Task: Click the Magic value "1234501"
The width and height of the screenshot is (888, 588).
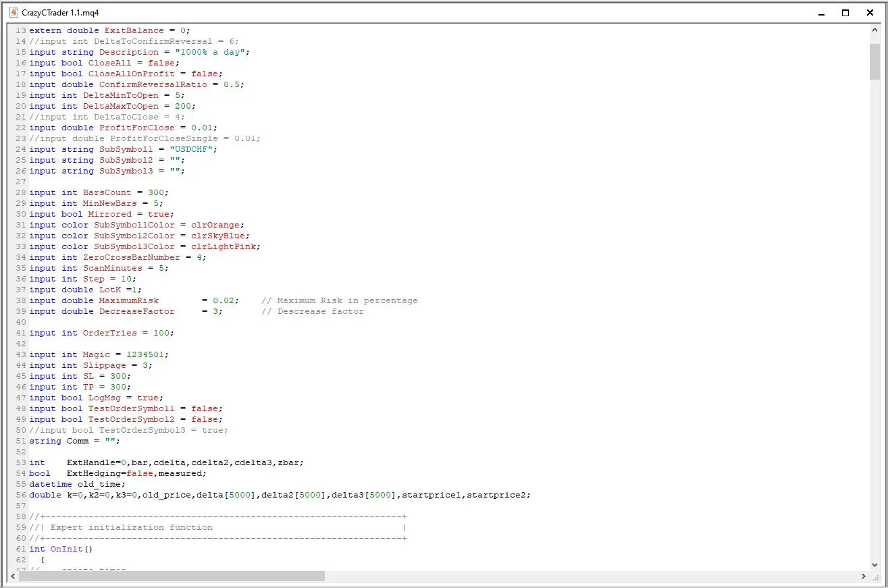Action: pyautogui.click(x=145, y=354)
